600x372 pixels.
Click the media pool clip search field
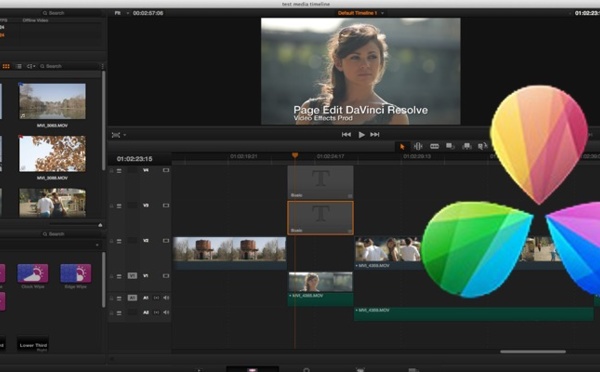[69, 66]
